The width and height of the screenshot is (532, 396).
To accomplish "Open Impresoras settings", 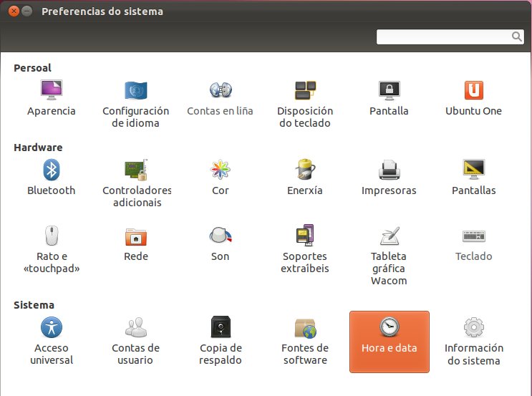I will pos(390,178).
